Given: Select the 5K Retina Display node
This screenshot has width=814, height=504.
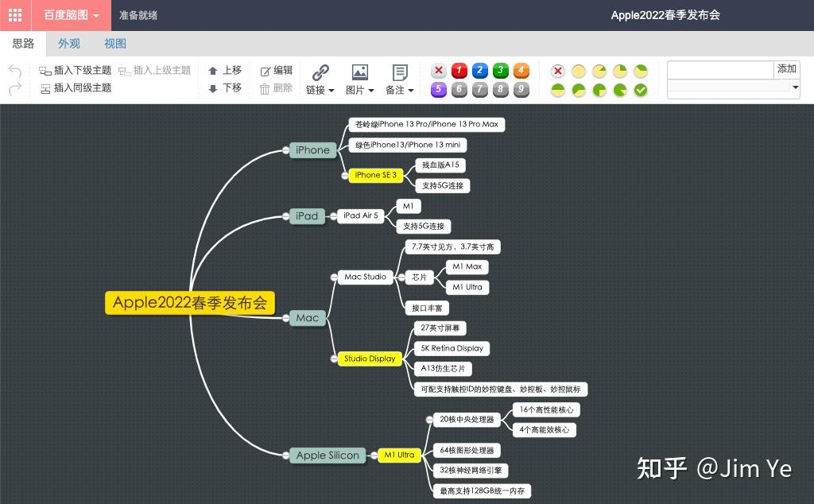Looking at the screenshot, I should (x=452, y=348).
